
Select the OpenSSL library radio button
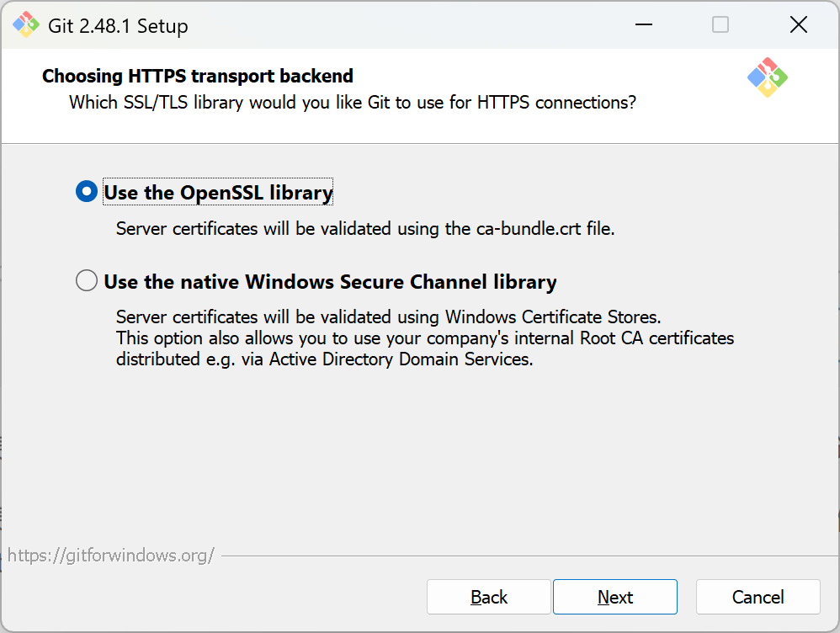click(87, 193)
